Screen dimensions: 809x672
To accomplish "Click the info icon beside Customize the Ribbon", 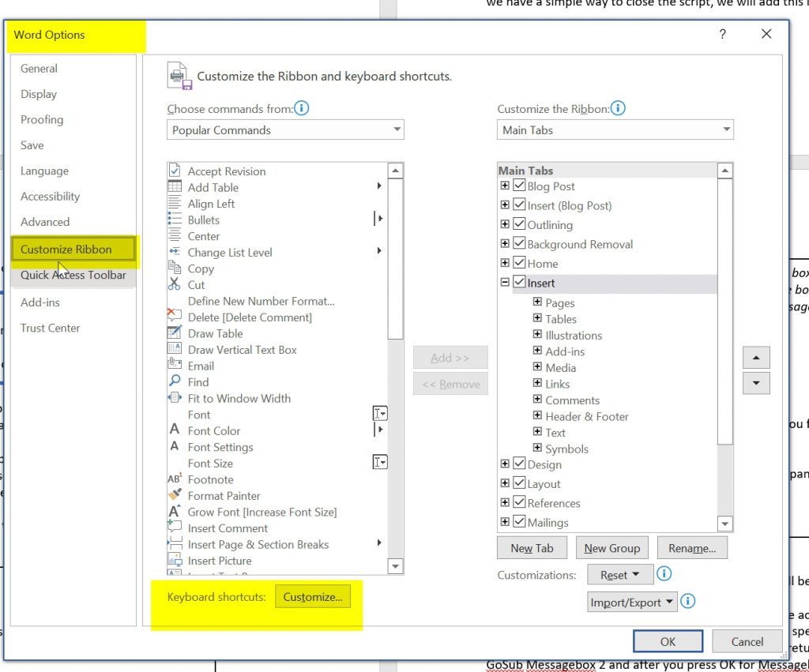I will coord(618,108).
